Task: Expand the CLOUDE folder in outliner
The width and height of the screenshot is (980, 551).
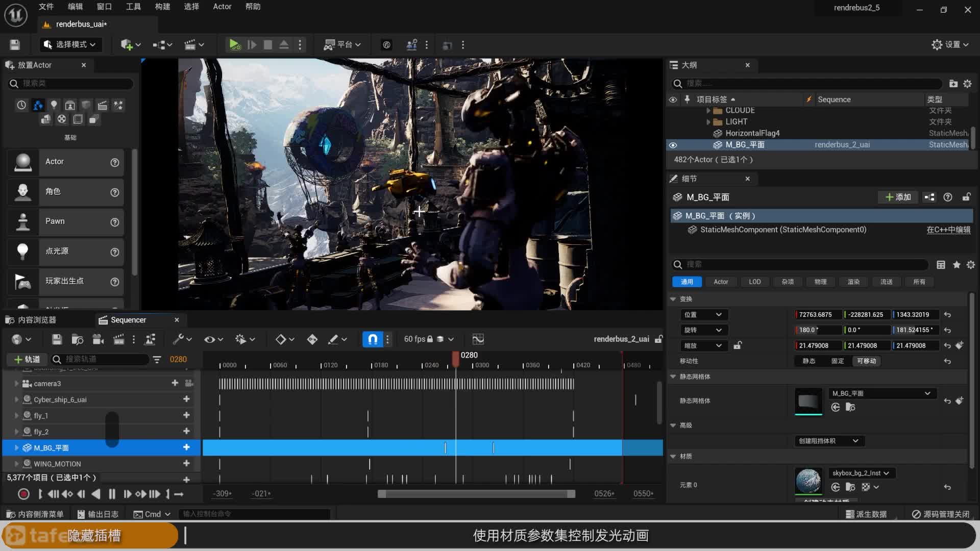Action: (x=708, y=111)
